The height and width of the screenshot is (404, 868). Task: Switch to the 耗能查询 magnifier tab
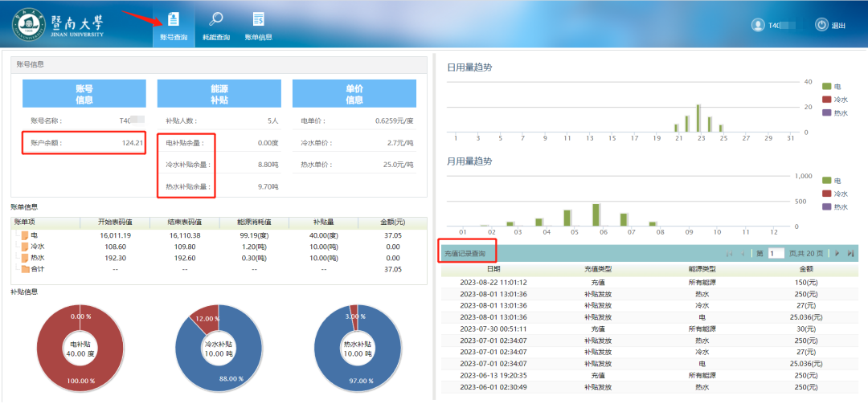tap(215, 25)
